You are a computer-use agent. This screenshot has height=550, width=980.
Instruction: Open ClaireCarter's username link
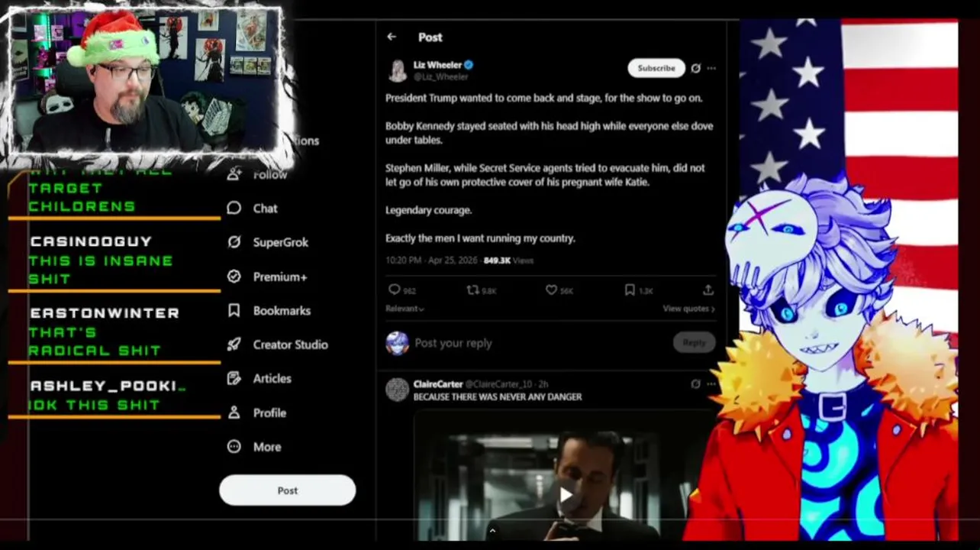[438, 384]
